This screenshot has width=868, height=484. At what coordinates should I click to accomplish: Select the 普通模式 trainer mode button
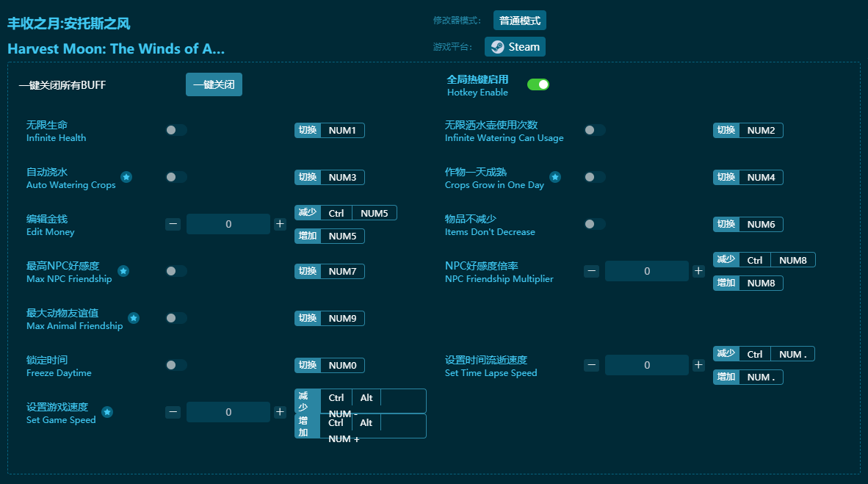point(519,21)
